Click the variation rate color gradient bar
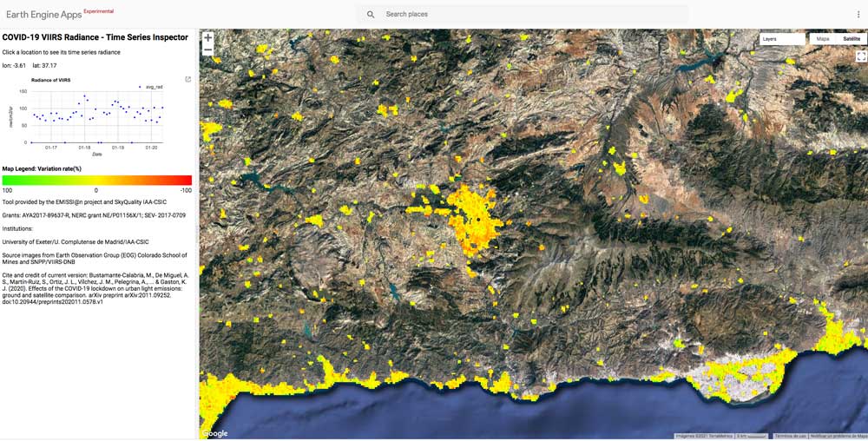The width and height of the screenshot is (868, 441). pyautogui.click(x=96, y=180)
